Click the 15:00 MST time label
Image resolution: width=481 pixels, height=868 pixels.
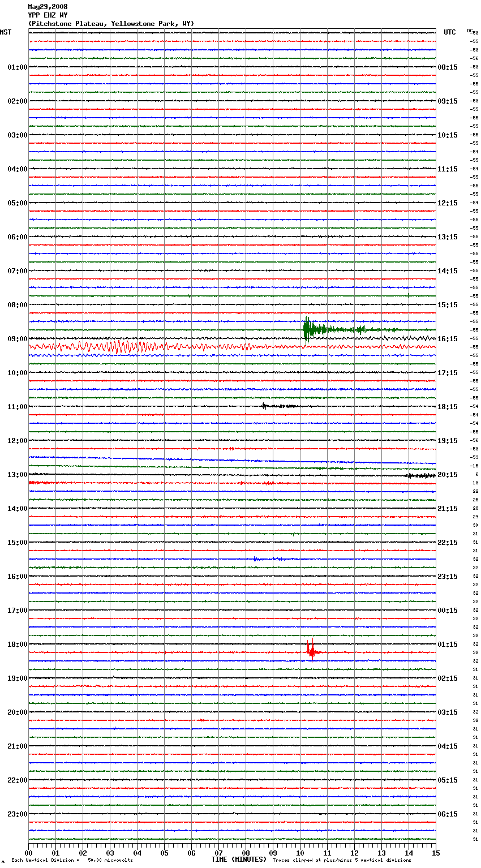(17, 543)
